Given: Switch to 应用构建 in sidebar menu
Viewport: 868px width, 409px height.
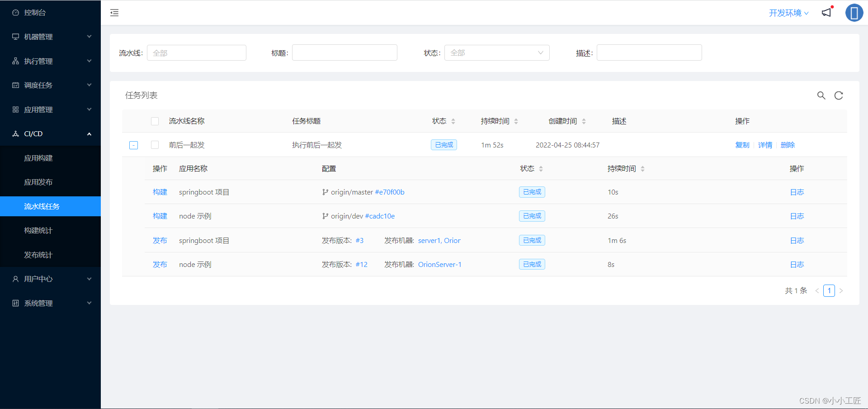Looking at the screenshot, I should pyautogui.click(x=38, y=158).
